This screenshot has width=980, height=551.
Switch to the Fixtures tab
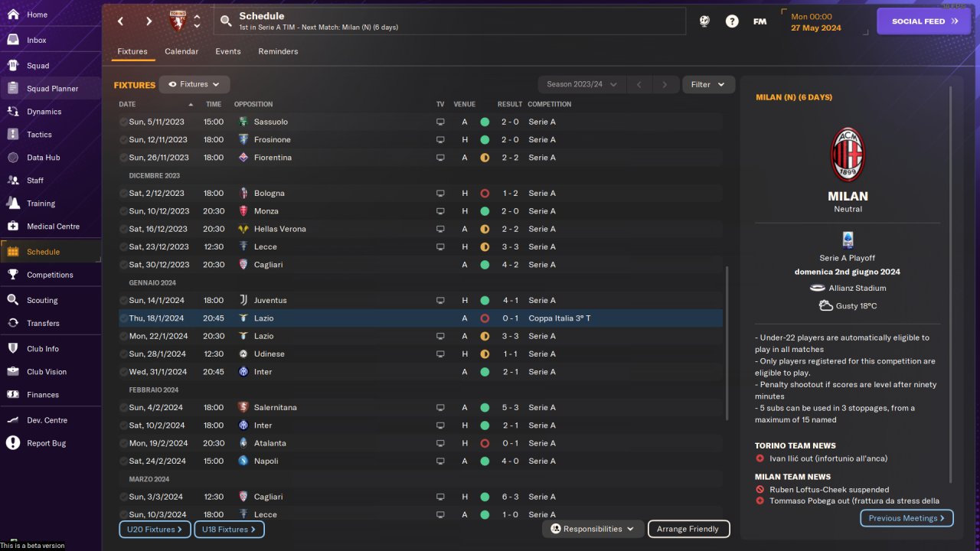132,51
